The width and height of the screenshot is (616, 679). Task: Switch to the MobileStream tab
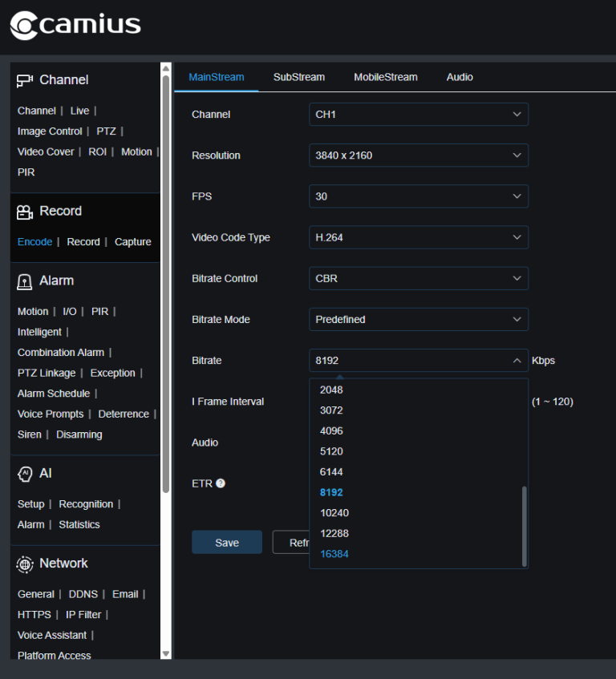(386, 77)
